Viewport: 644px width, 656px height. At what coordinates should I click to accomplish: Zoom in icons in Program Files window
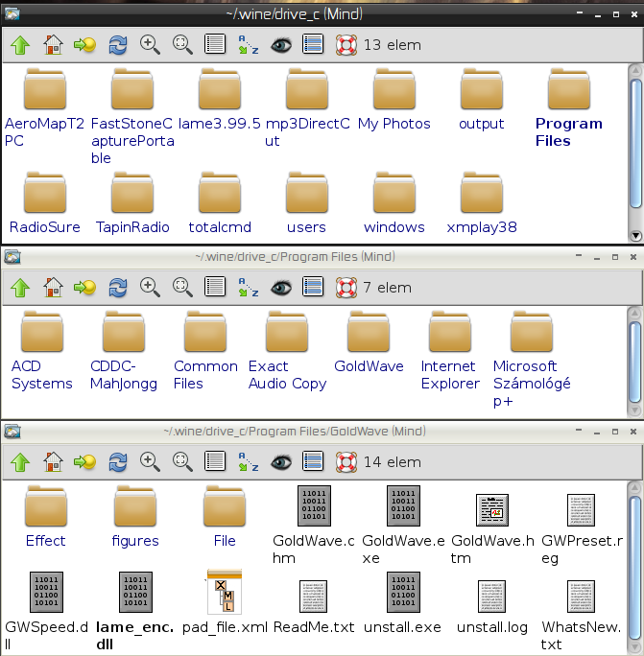click(150, 288)
